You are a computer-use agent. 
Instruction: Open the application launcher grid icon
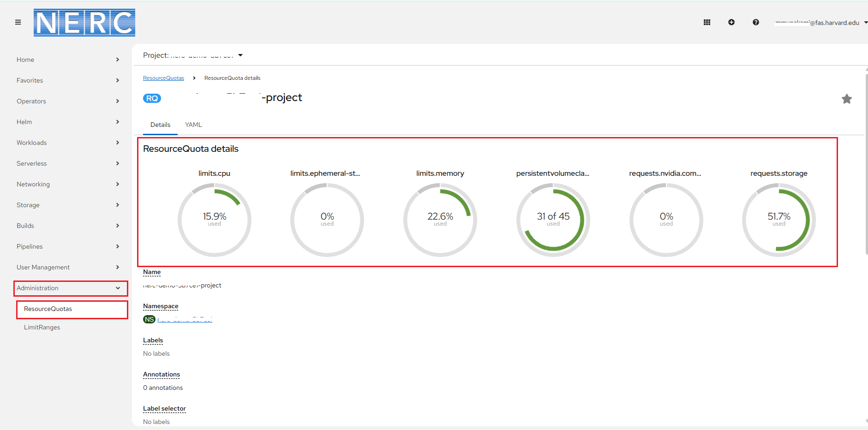(x=706, y=22)
